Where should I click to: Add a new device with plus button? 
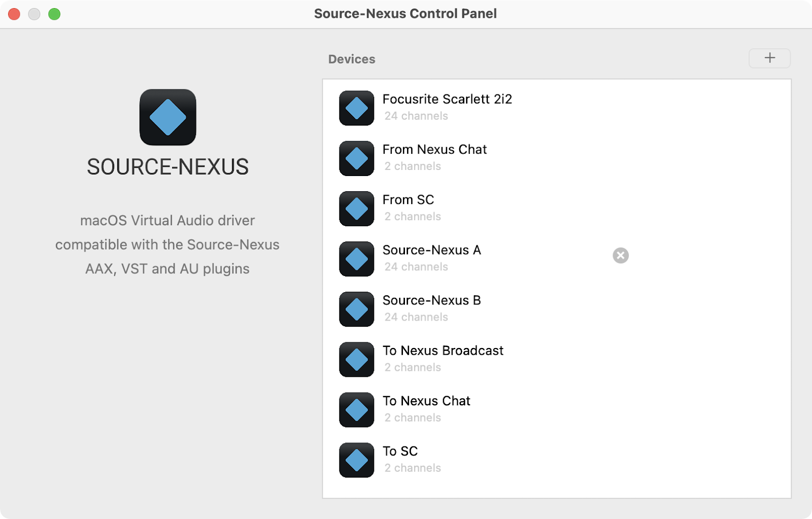[769, 58]
